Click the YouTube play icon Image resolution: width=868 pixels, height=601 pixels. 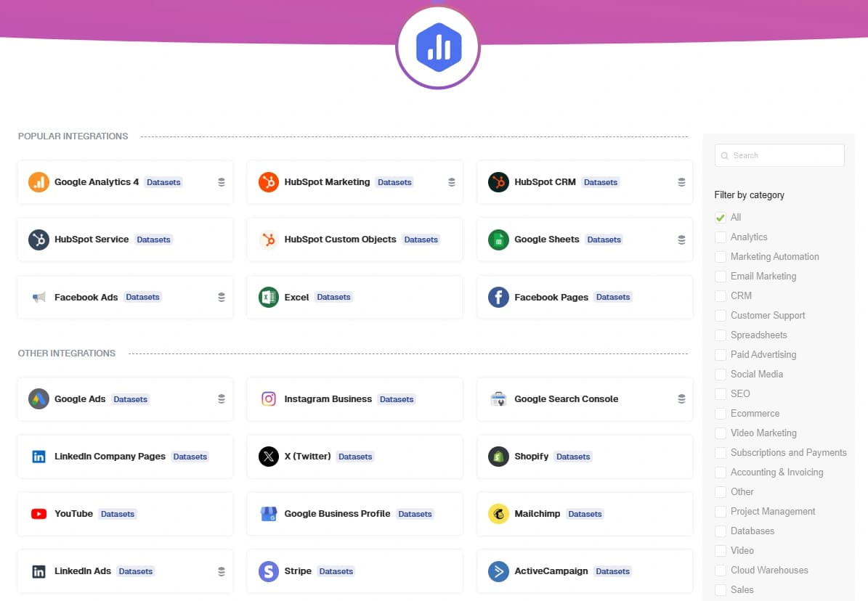click(x=38, y=514)
